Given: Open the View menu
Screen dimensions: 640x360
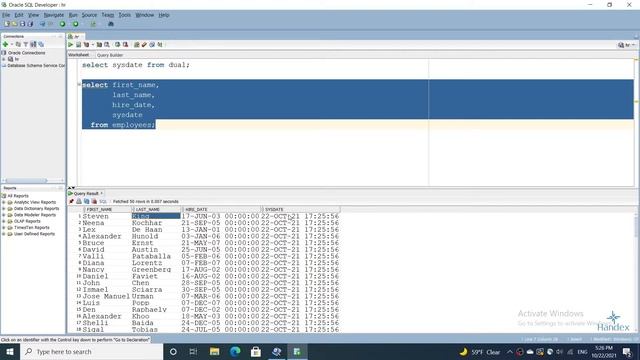Looking at the screenshot, I should click(33, 15).
